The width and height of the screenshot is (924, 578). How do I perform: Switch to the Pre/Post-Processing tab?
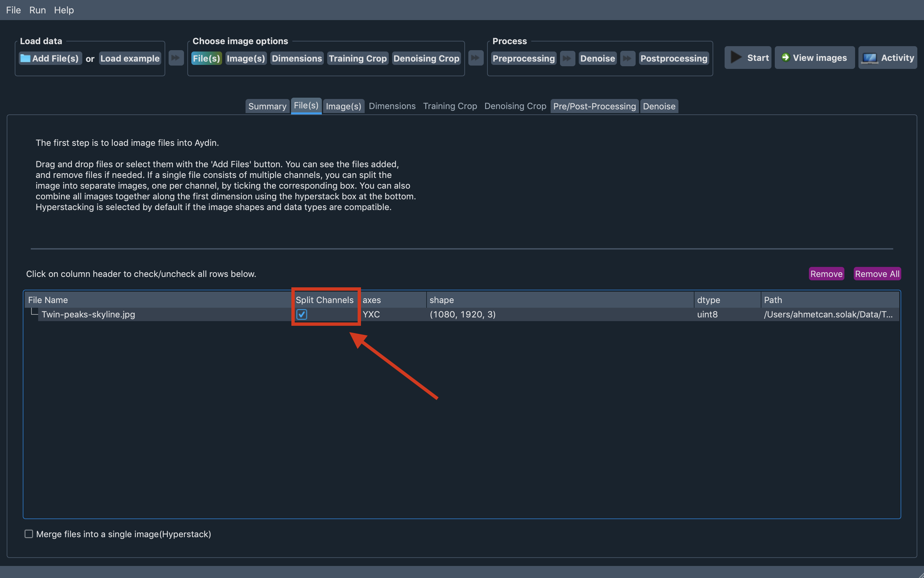coord(594,106)
